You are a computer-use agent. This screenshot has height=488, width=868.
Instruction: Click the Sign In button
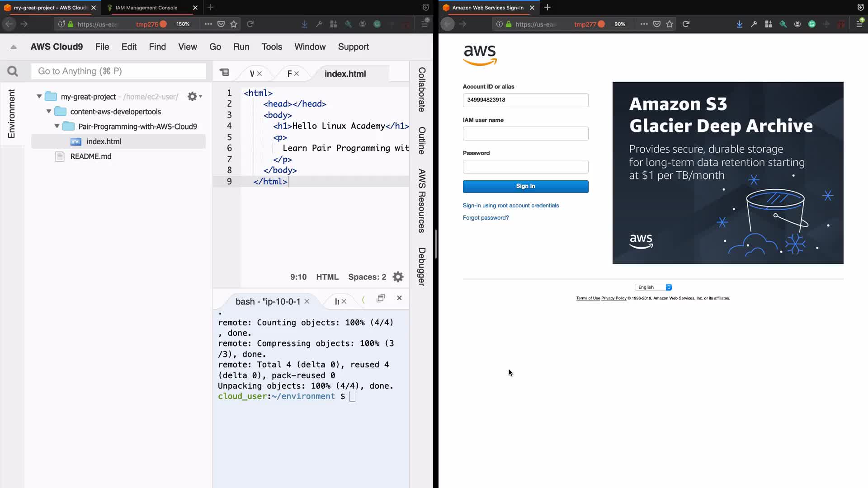[x=525, y=186]
